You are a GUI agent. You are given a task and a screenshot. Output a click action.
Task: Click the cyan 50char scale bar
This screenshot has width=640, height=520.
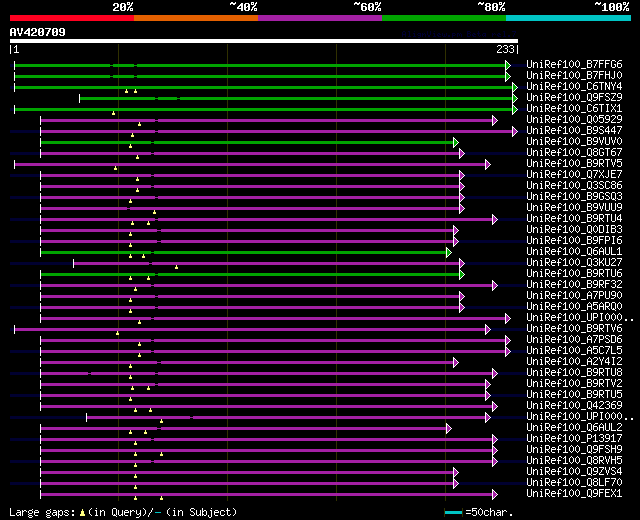pos(453,512)
